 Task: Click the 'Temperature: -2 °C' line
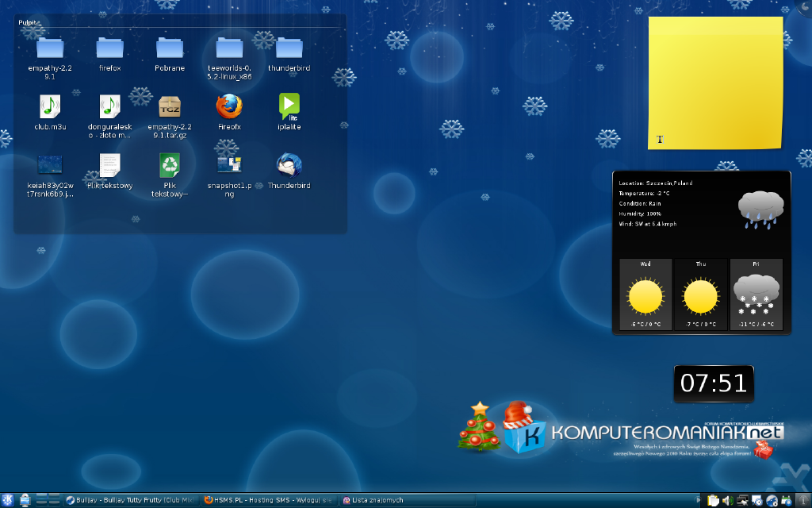click(644, 194)
